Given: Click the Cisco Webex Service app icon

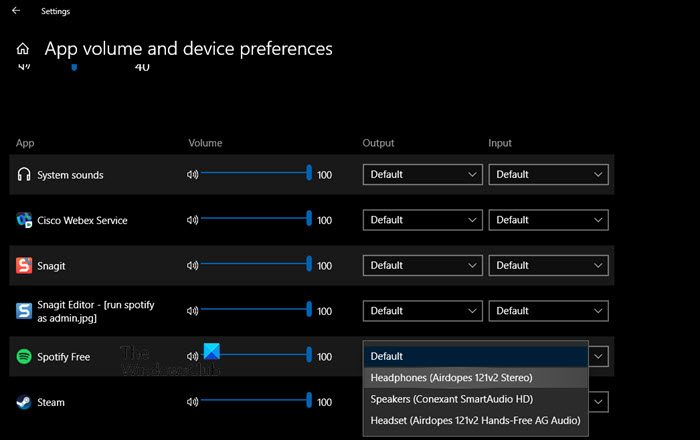Looking at the screenshot, I should [x=24, y=220].
